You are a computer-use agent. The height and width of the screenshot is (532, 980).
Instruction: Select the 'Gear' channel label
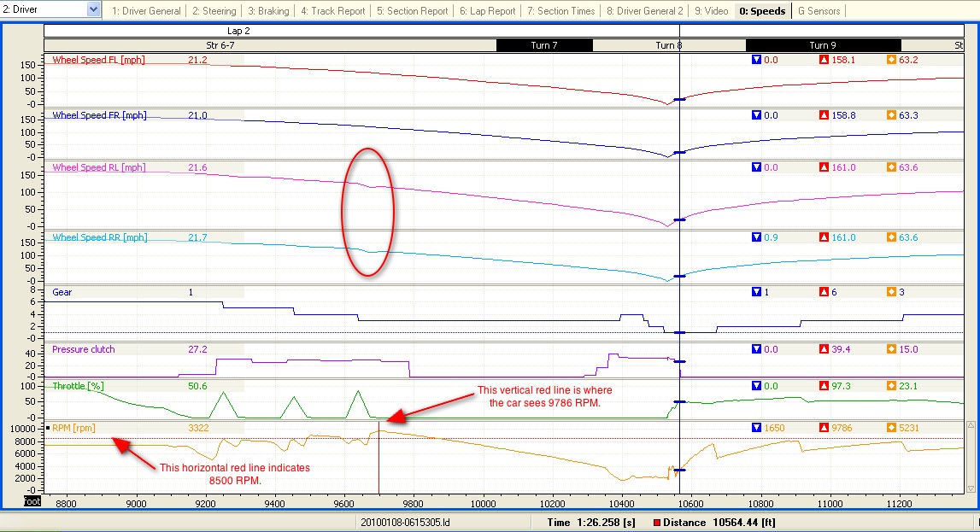[62, 292]
